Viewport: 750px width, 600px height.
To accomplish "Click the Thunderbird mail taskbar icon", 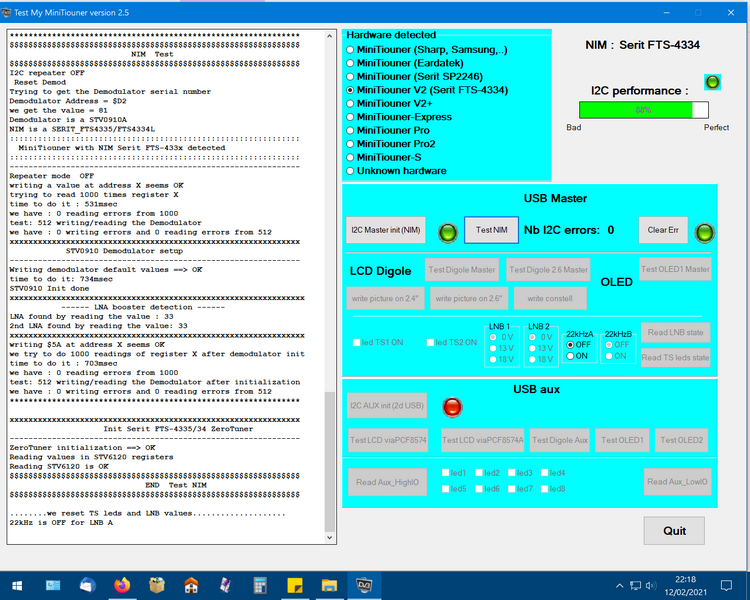I will 88,585.
